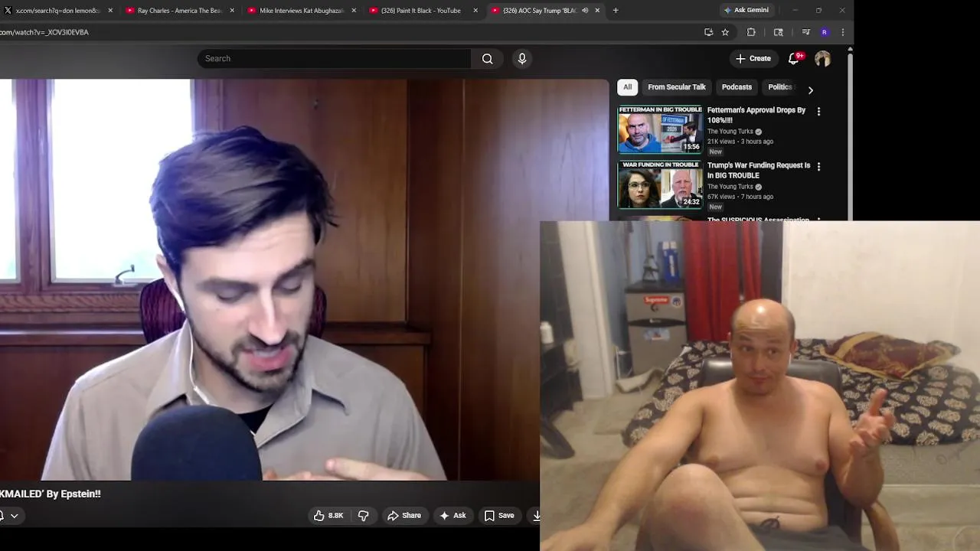Screen dimensions: 980x551
Task: Share the video
Action: coord(404,516)
